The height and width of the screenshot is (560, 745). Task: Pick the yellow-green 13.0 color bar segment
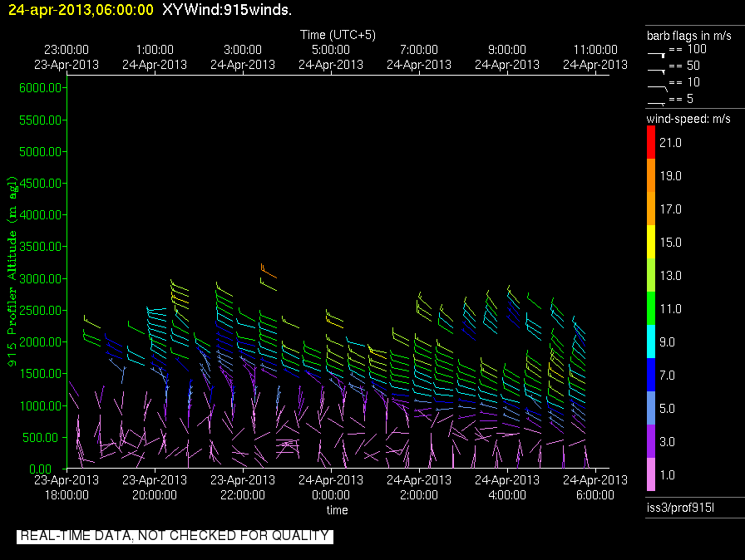tap(651, 275)
